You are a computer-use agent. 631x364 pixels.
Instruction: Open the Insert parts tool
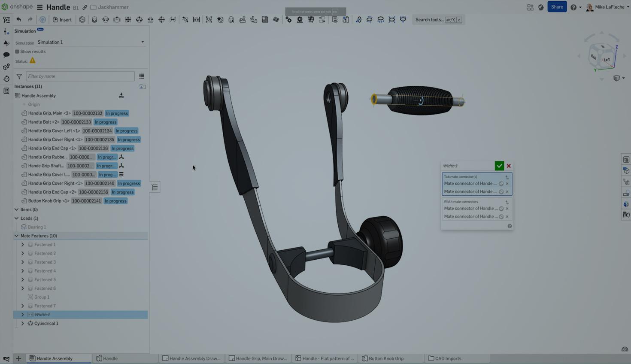tap(62, 20)
